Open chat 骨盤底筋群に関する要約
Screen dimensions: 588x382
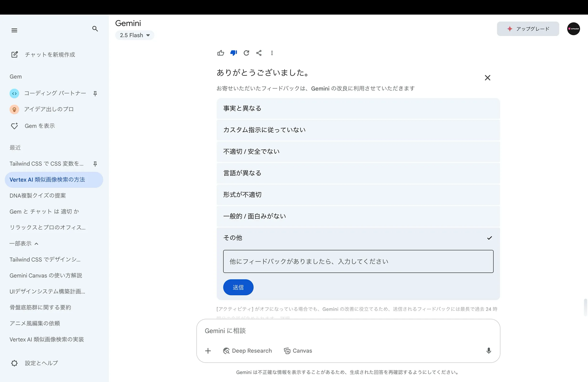pos(40,308)
